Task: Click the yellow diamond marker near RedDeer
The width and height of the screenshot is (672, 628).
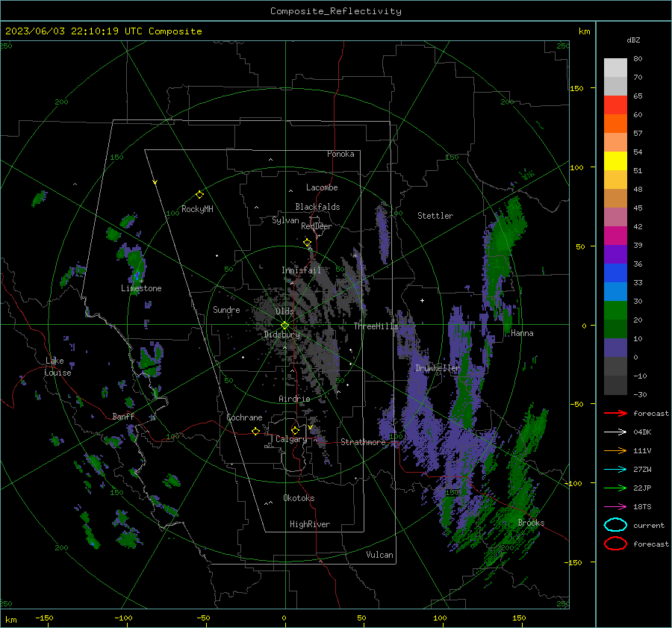Action: (307, 243)
